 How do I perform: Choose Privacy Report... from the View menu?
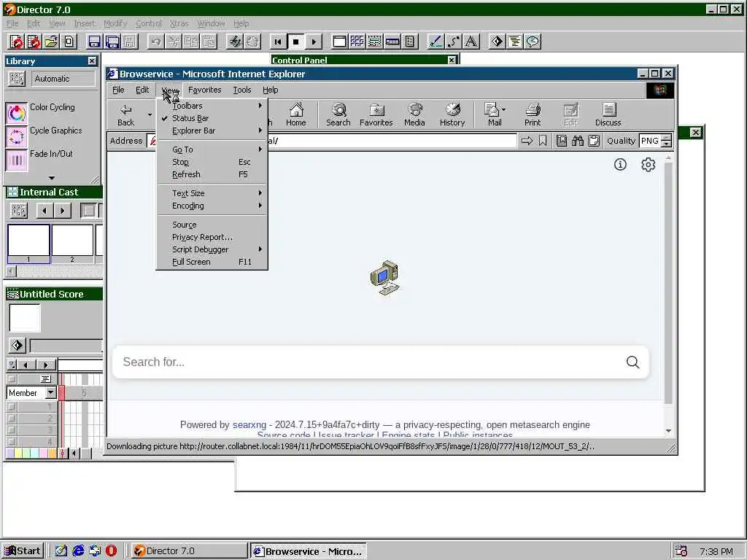click(212, 237)
